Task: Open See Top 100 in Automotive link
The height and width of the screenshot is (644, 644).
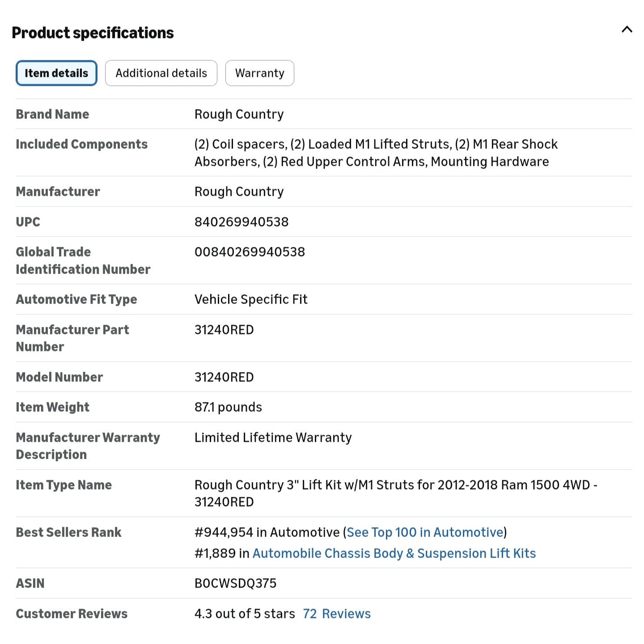Action: (425, 532)
